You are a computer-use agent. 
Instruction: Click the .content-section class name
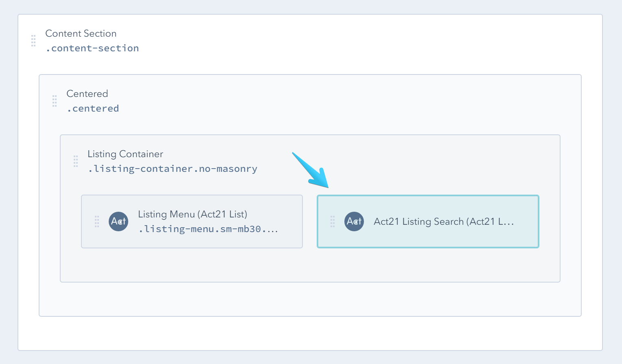[92, 48]
